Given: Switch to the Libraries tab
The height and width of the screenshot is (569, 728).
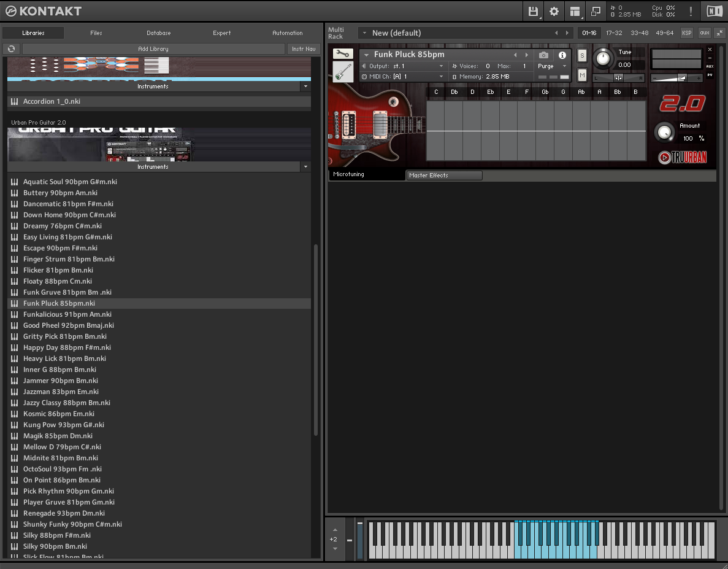Looking at the screenshot, I should (x=34, y=33).
